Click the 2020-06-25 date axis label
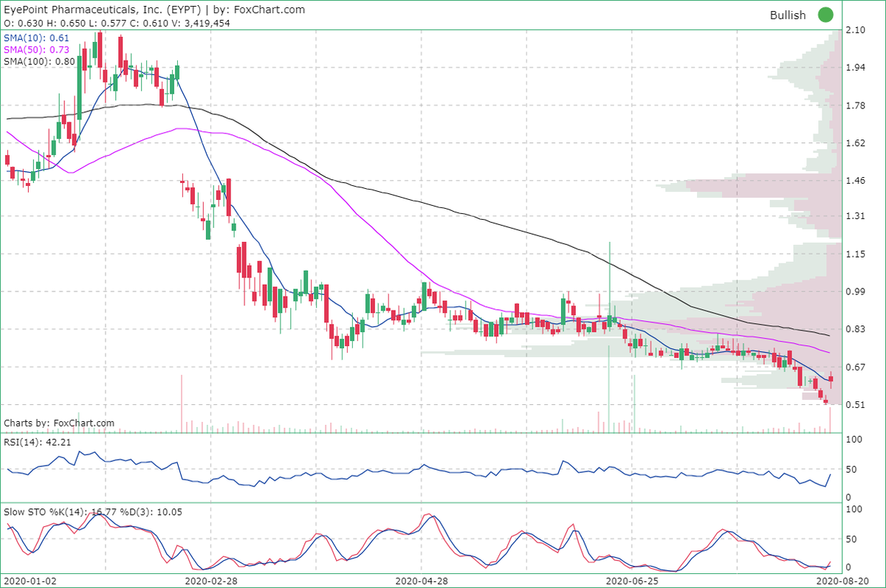Viewport: 886px width, 588px height. 631,581
